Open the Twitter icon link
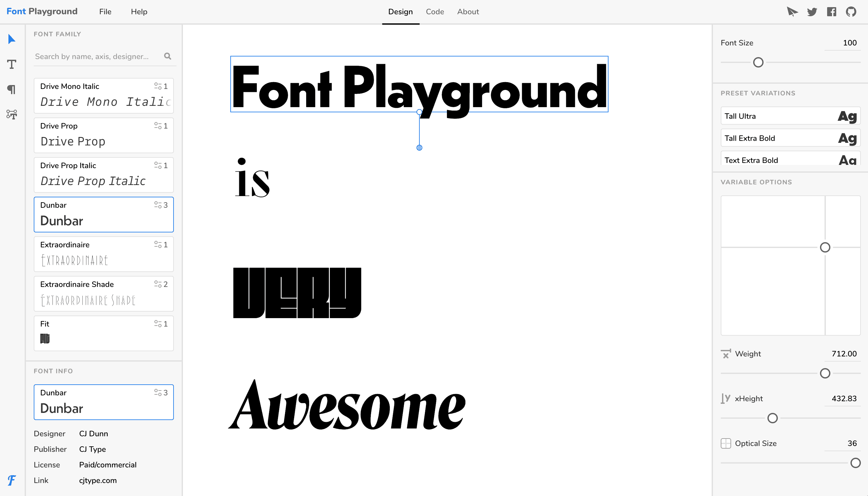868x496 pixels. [812, 12]
